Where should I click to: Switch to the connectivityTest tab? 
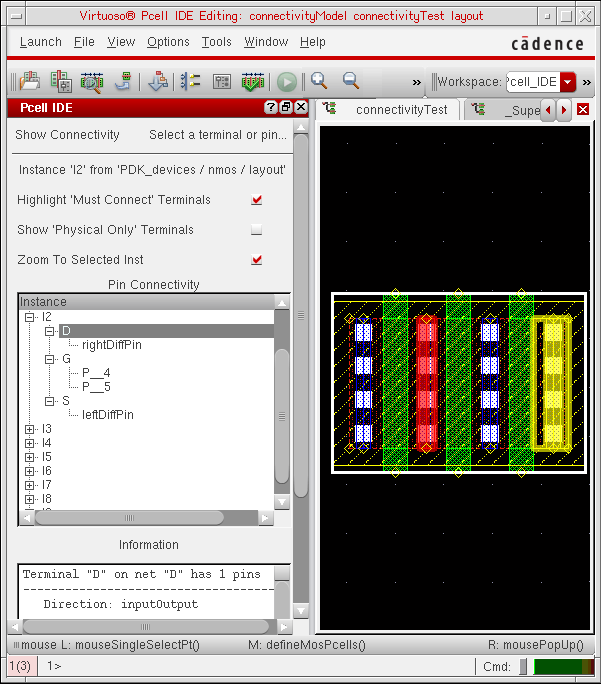point(388,109)
